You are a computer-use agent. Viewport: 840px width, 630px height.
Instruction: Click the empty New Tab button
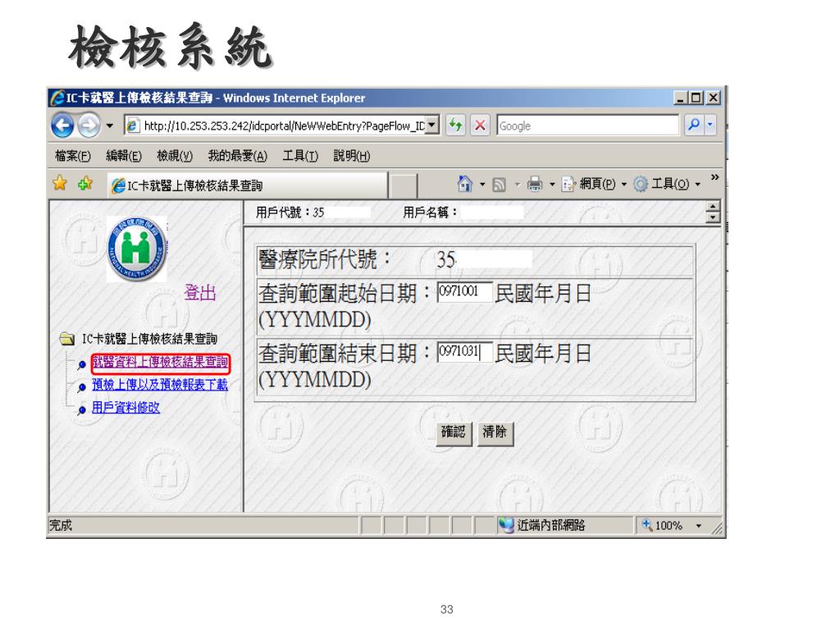[x=403, y=186]
